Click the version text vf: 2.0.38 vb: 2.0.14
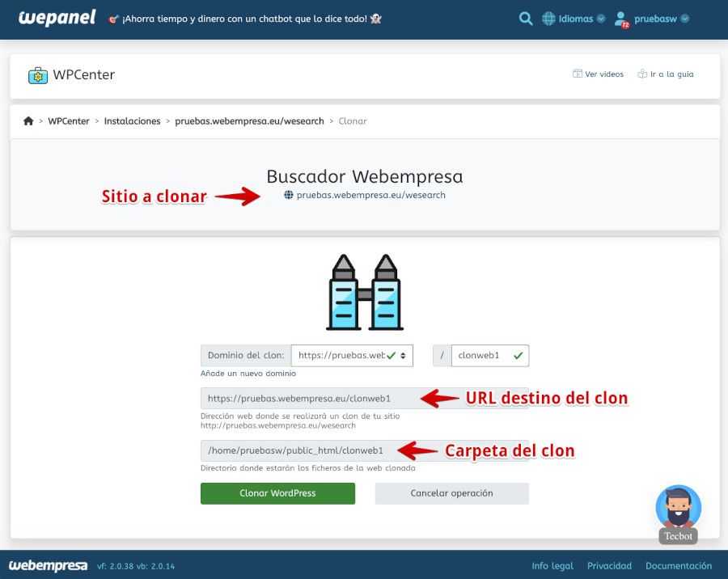Image resolution: width=728 pixels, height=579 pixels. tap(136, 566)
